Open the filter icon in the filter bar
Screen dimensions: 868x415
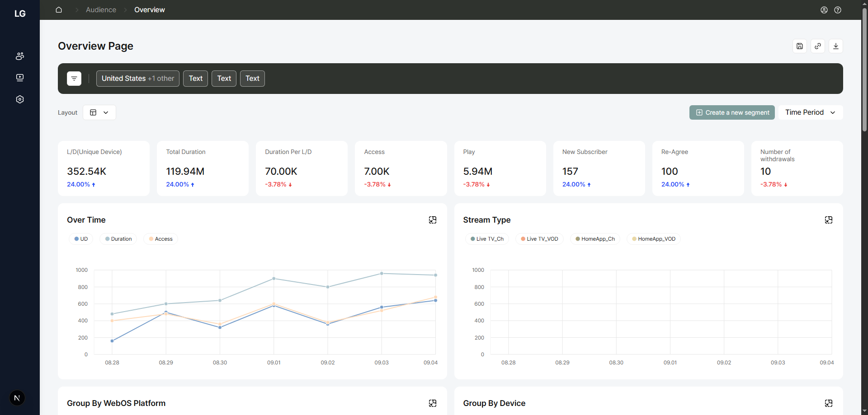(74, 79)
